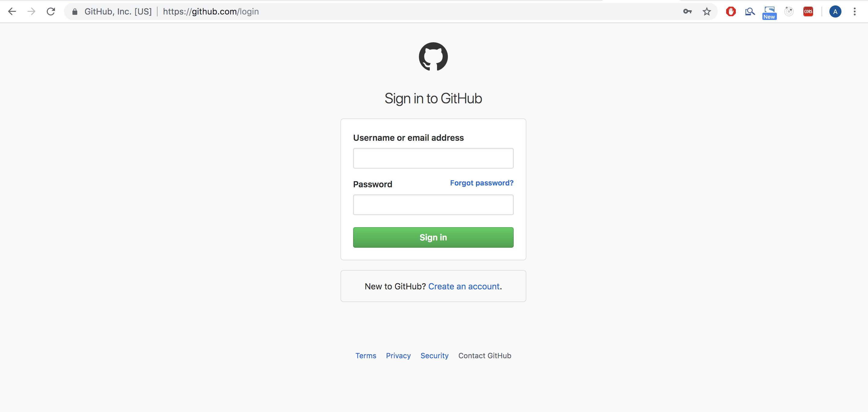Click the Forgot password link
Screen dimensions: 868x412
[x=482, y=183]
